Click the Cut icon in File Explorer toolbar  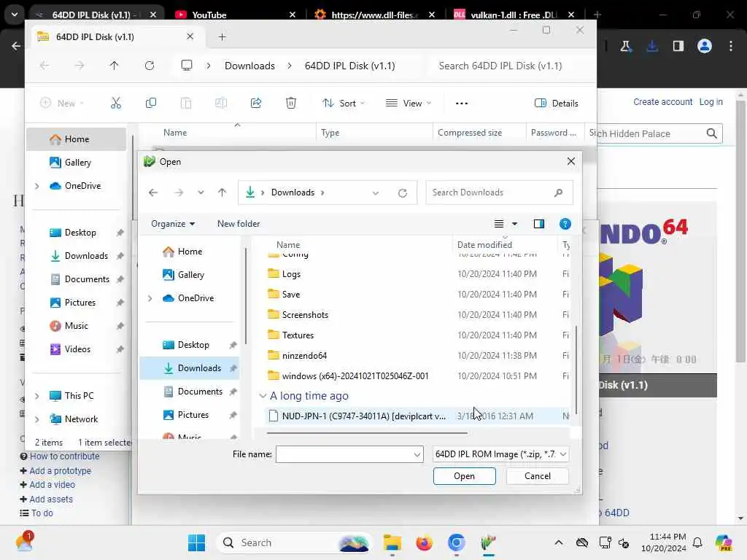click(116, 103)
